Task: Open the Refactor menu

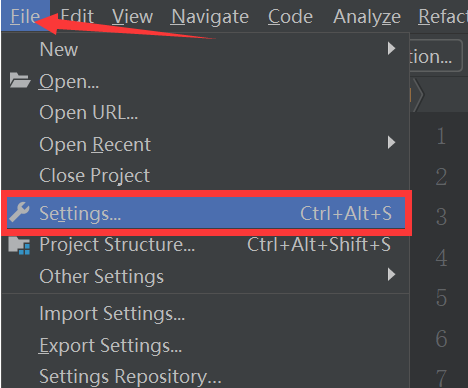Action: (443, 16)
